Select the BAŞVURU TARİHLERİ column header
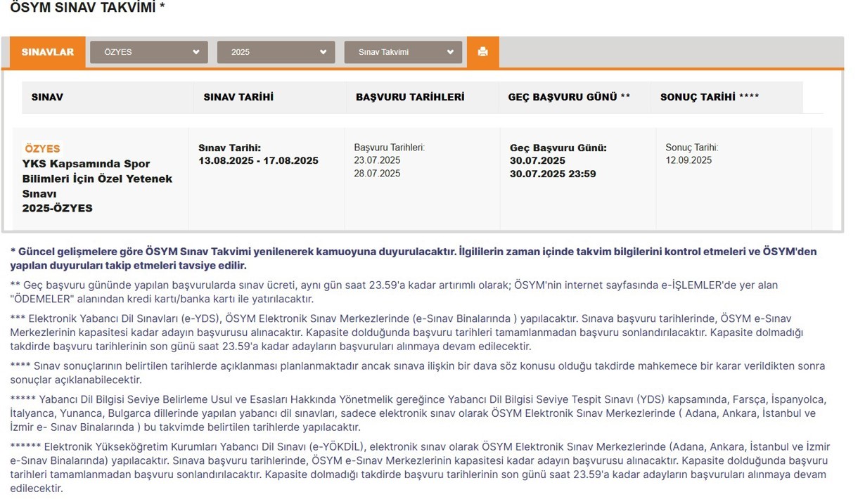 click(410, 97)
